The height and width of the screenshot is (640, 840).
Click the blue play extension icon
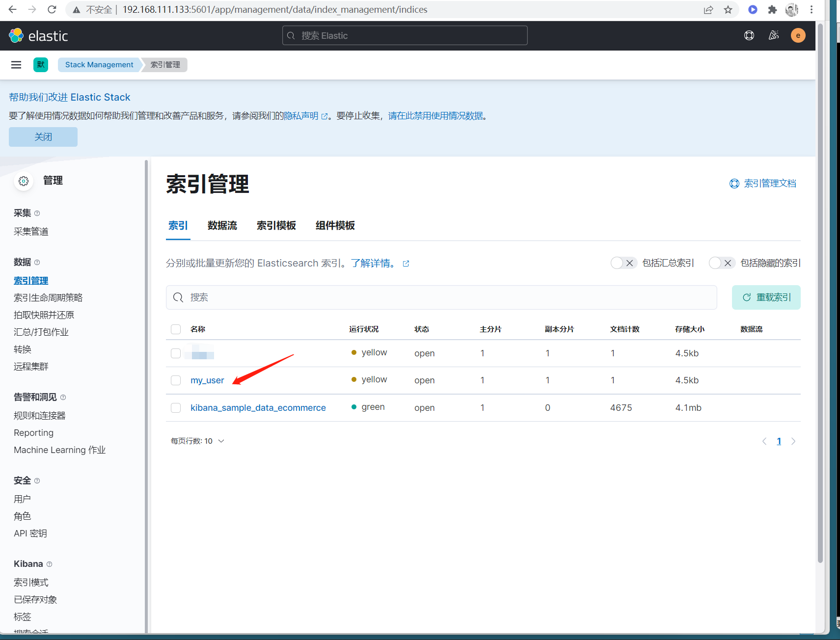753,10
